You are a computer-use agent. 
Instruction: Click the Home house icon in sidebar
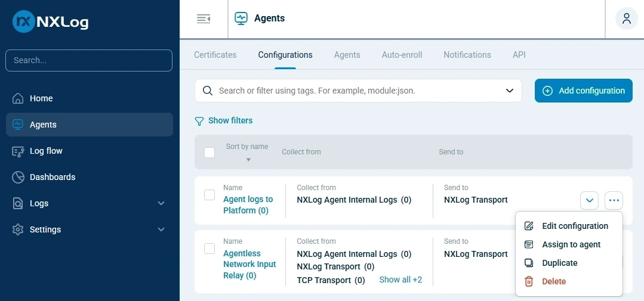[18, 98]
